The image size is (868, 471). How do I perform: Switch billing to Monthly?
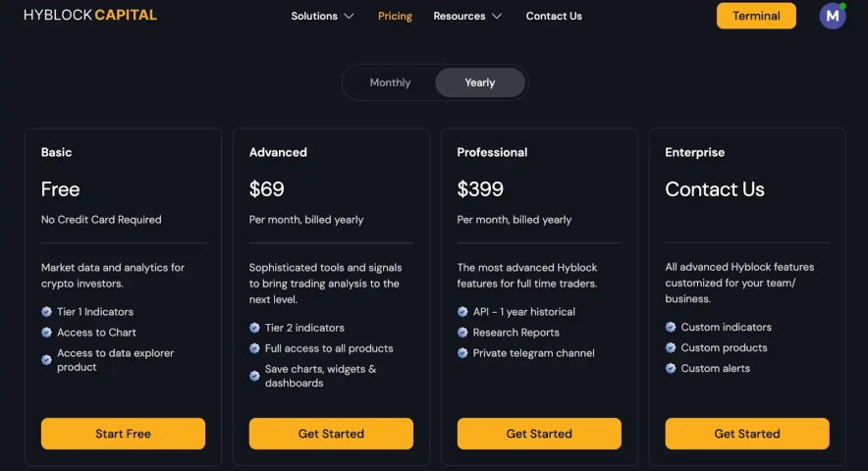[x=390, y=82]
